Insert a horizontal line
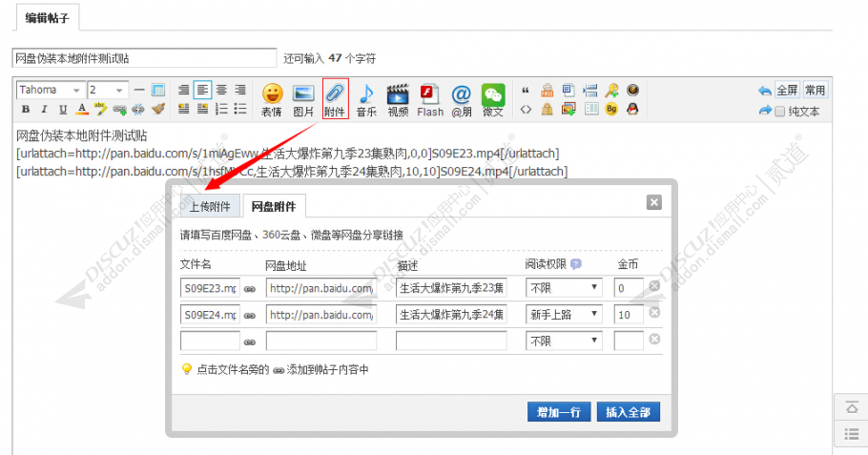 pyautogui.click(x=139, y=90)
